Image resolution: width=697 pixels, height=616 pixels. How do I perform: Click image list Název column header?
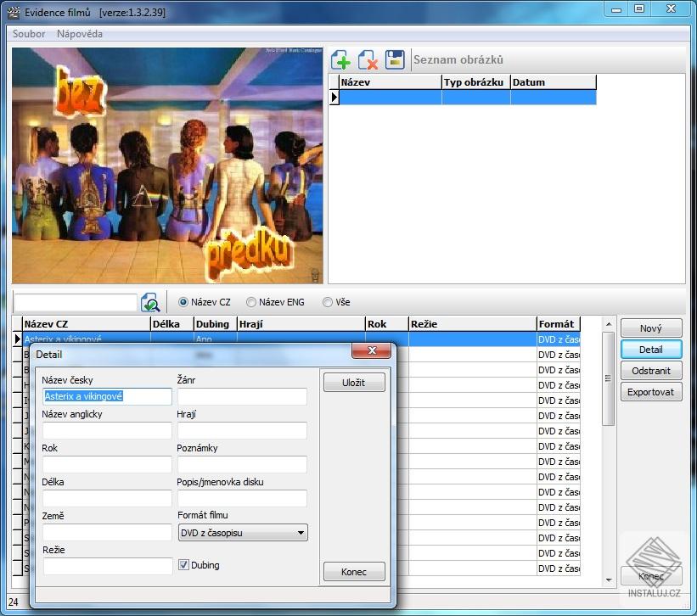[x=391, y=82]
